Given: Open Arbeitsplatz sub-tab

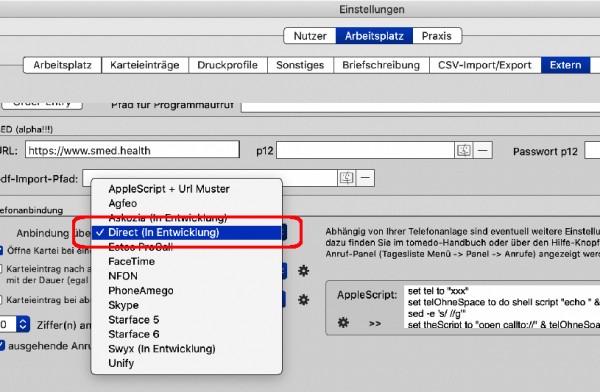Looking at the screenshot, I should [x=62, y=65].
